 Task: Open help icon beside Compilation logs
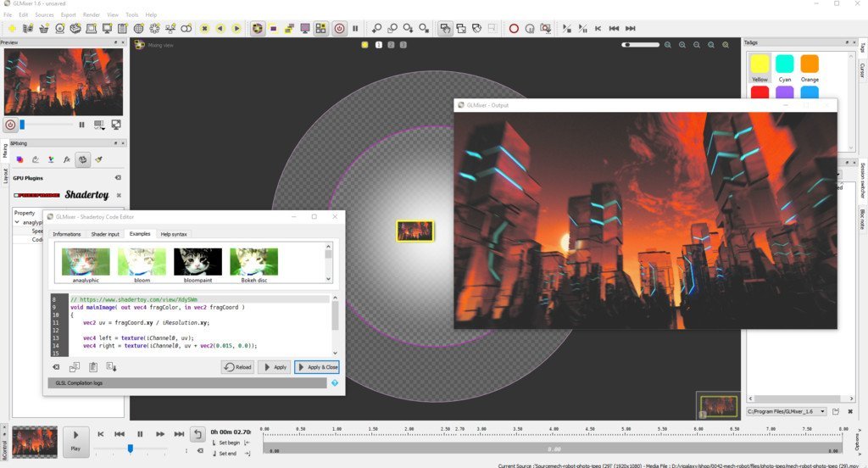[334, 383]
